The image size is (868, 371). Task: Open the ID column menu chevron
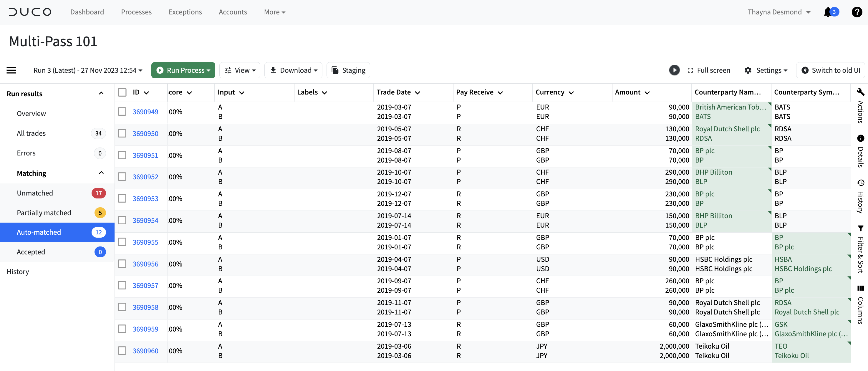click(146, 93)
